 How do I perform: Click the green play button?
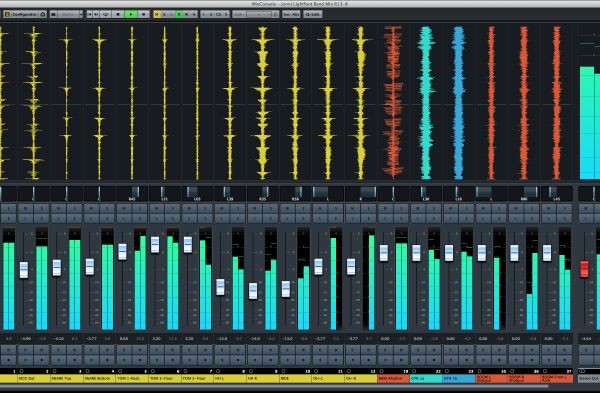[x=131, y=14]
